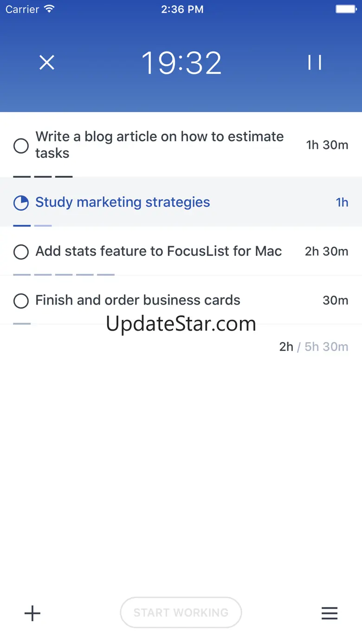Mark 'Add stats feature' task as complete
362x644 pixels.
(x=21, y=252)
